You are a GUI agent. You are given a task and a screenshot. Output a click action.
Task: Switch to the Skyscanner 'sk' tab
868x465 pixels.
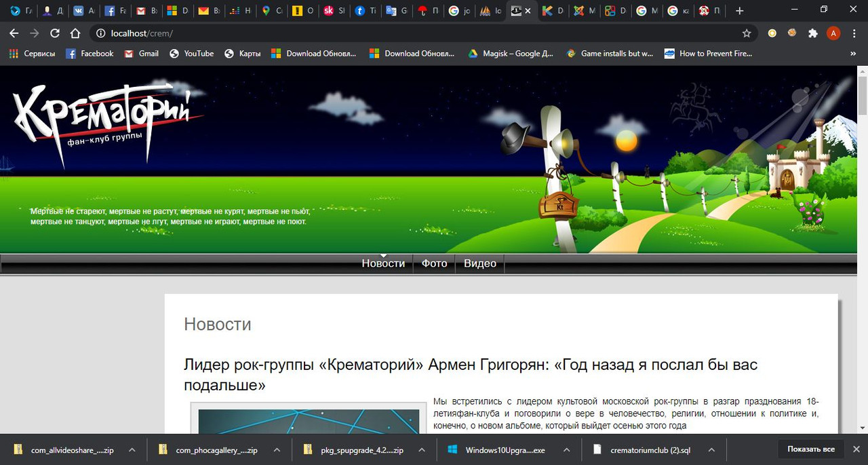tap(333, 11)
